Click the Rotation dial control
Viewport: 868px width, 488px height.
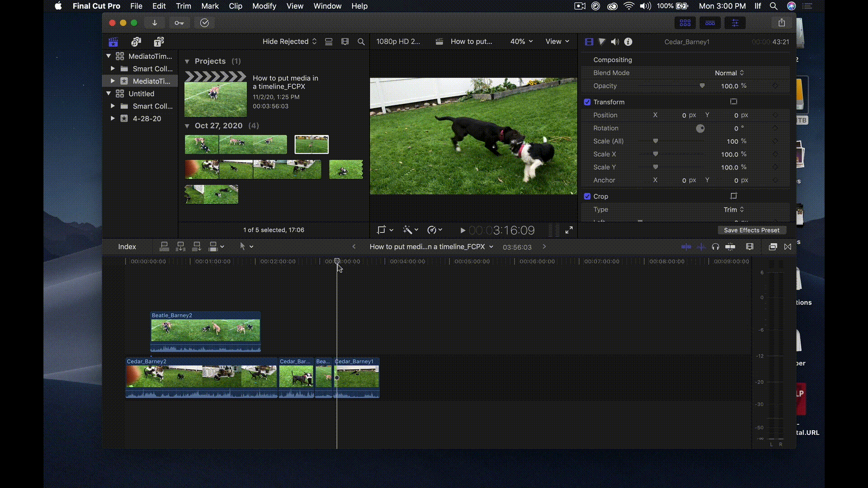tap(700, 128)
